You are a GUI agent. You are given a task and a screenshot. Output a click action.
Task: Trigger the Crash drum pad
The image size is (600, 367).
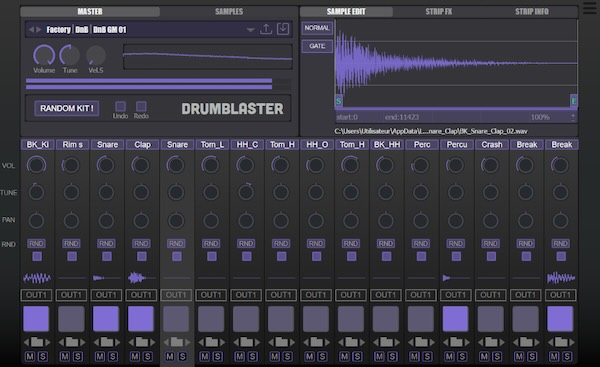490,318
